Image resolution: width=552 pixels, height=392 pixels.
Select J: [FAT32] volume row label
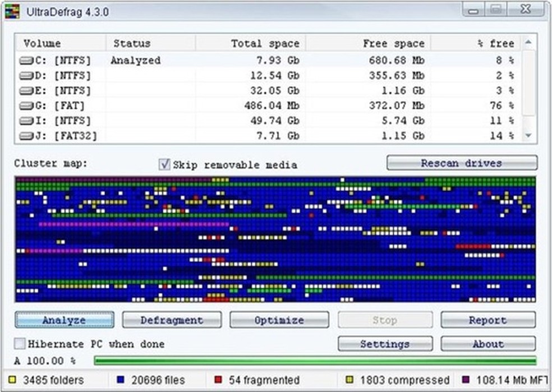(66, 136)
